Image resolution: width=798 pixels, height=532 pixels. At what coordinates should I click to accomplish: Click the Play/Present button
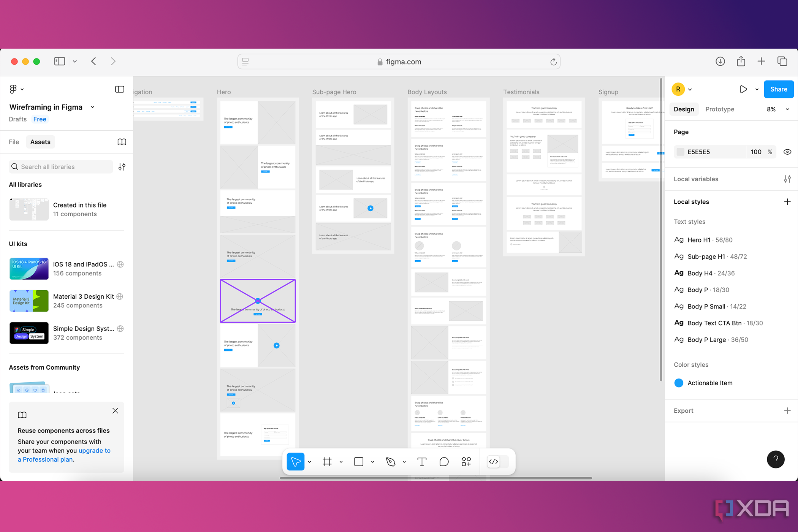click(x=743, y=89)
